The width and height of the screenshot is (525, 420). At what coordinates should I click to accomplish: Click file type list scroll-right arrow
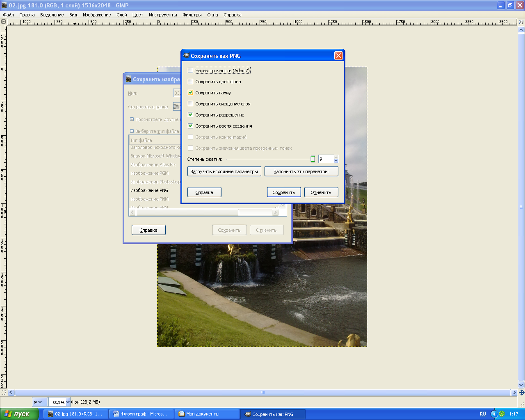[x=275, y=212]
